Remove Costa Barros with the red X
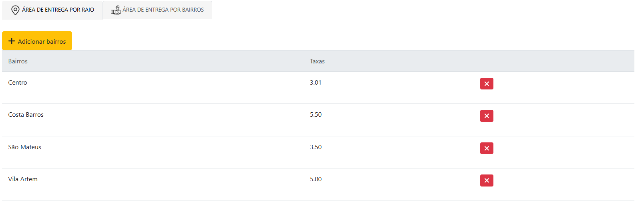This screenshot has width=644, height=221. tap(487, 116)
